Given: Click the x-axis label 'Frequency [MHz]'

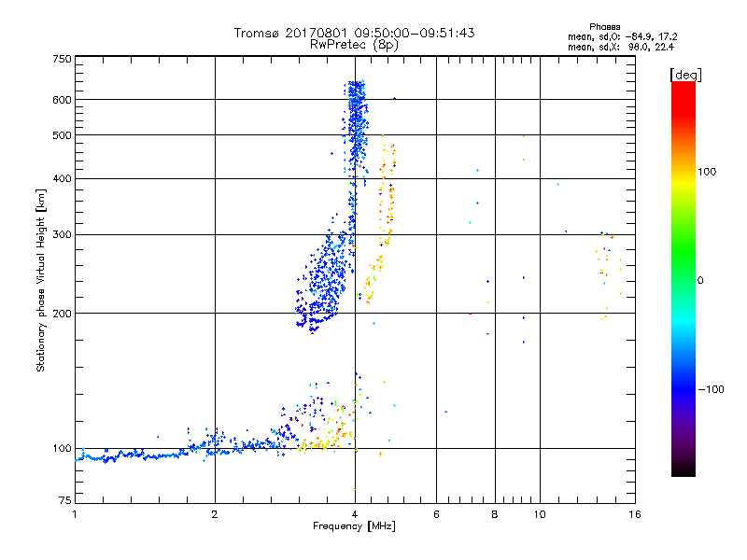Looking at the screenshot, I should 354,526.
